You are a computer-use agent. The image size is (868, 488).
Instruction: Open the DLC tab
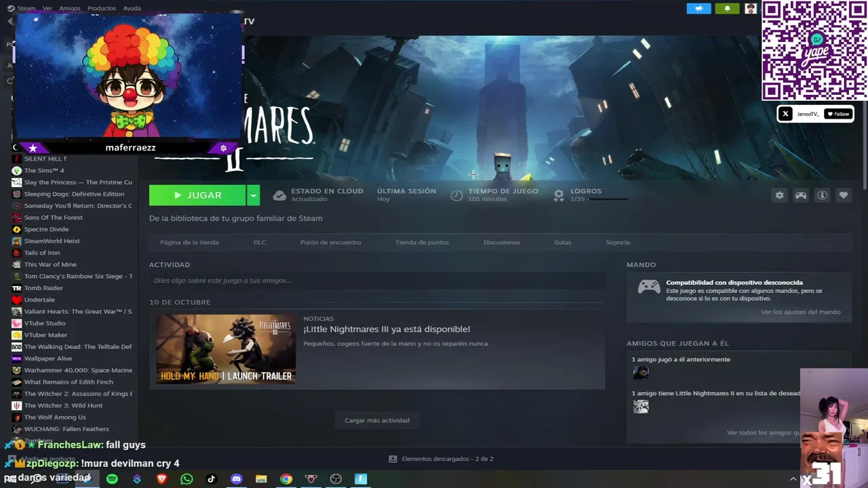tap(260, 242)
